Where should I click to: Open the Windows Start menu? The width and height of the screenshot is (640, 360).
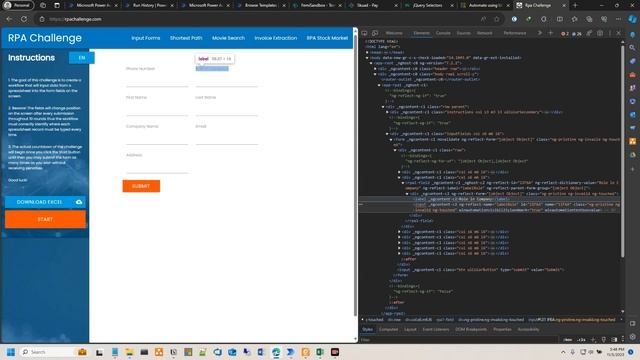click(x=11, y=352)
